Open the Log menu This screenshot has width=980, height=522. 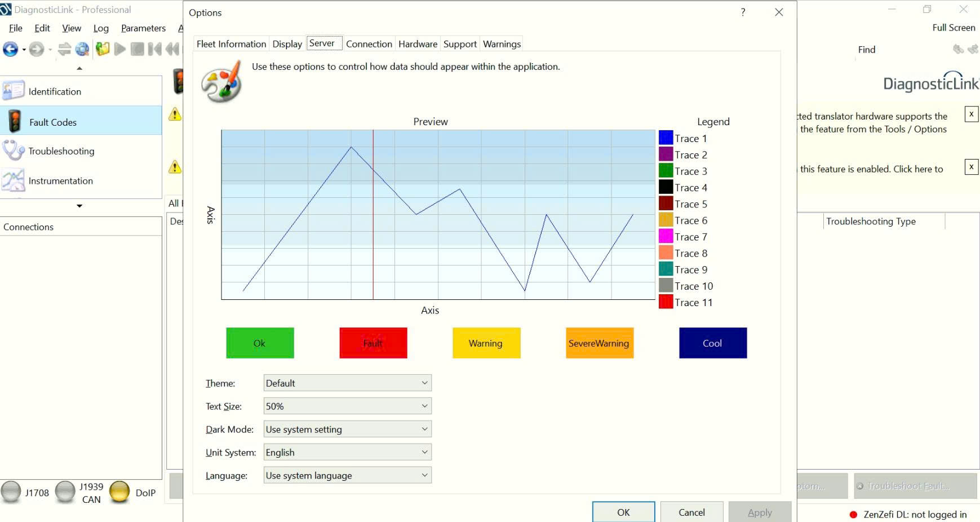101,28
